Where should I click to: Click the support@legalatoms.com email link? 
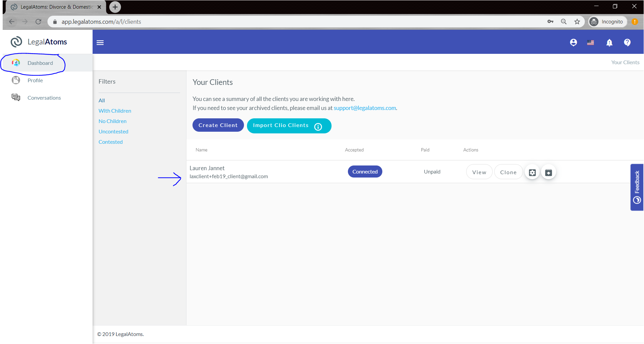coord(365,108)
